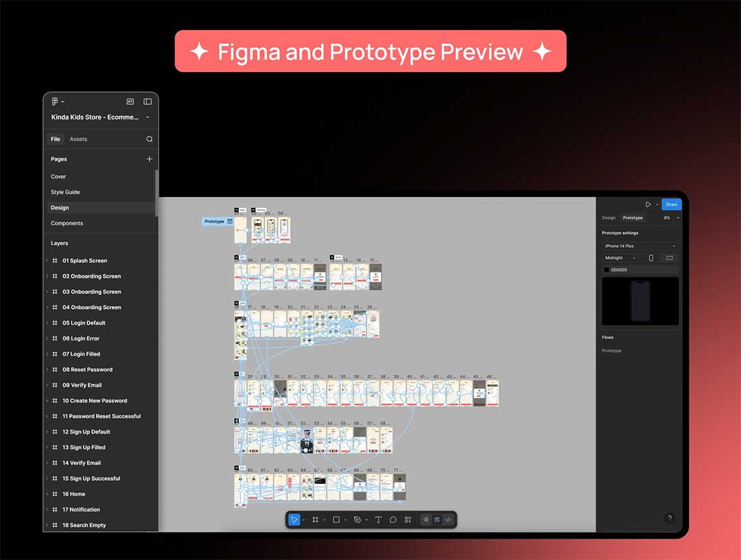Switch to portrait device orientation
Screen dimensions: 741x560
650,258
